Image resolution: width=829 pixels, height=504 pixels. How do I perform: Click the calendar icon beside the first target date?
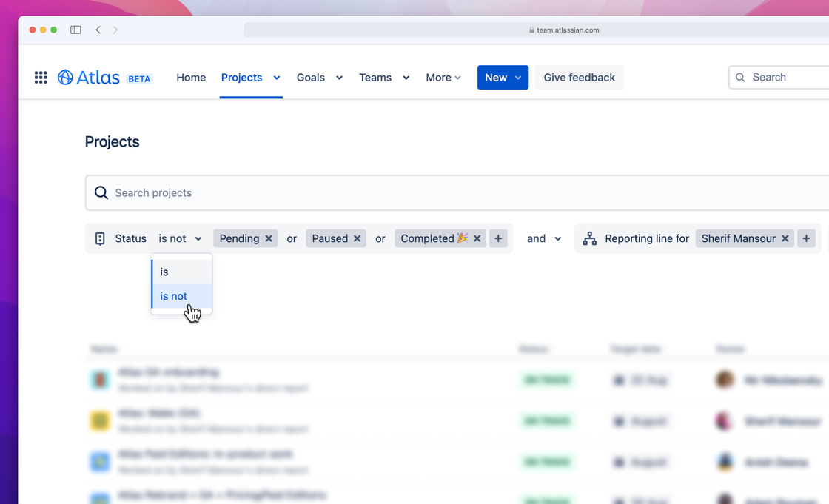click(x=619, y=380)
